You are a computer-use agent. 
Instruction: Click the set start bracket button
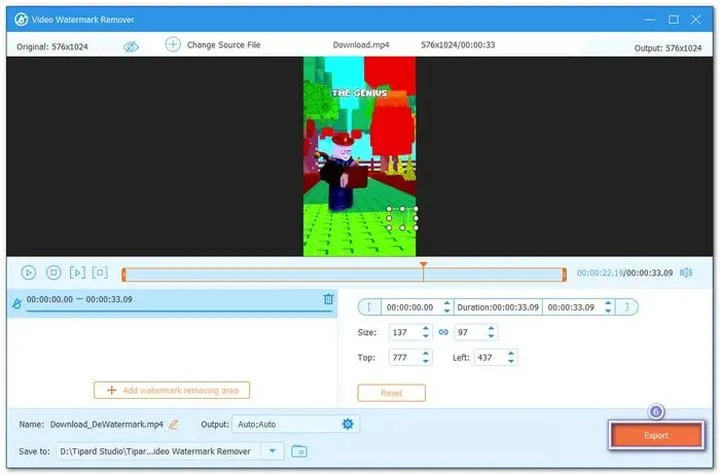click(369, 307)
